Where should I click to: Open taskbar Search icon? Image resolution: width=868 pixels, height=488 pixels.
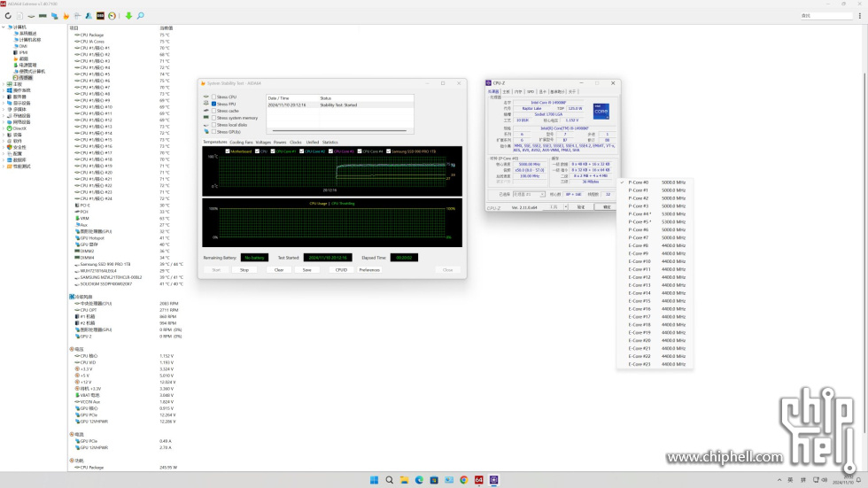[x=389, y=480]
